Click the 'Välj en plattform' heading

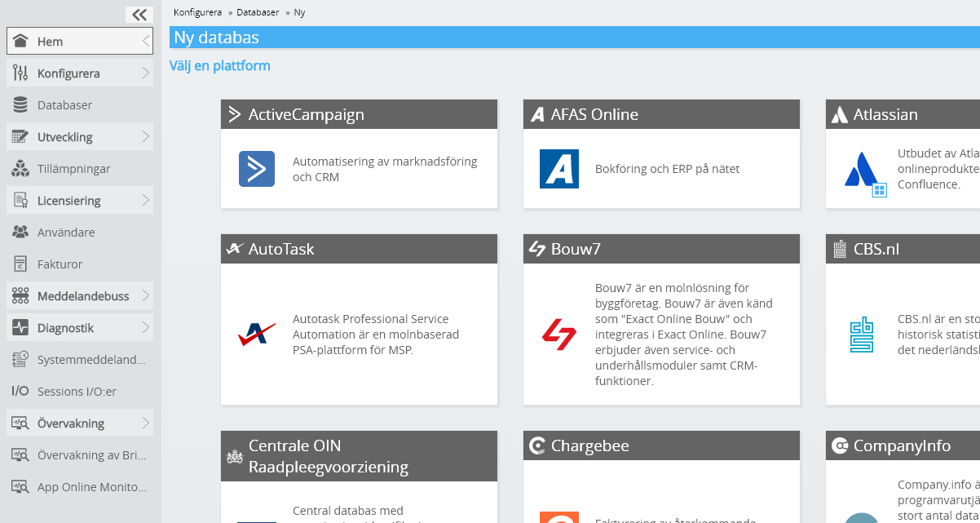click(219, 65)
